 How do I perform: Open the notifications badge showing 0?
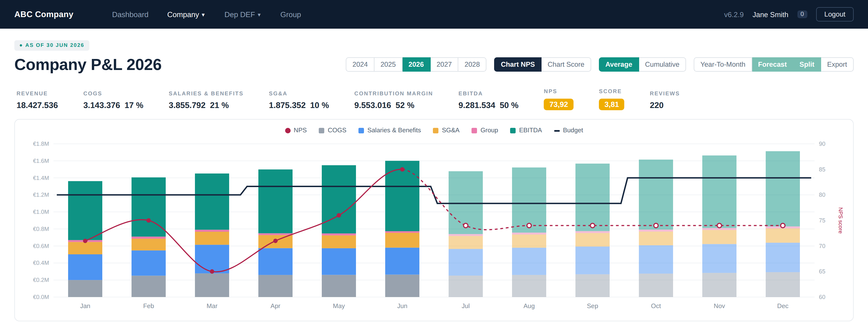point(802,14)
